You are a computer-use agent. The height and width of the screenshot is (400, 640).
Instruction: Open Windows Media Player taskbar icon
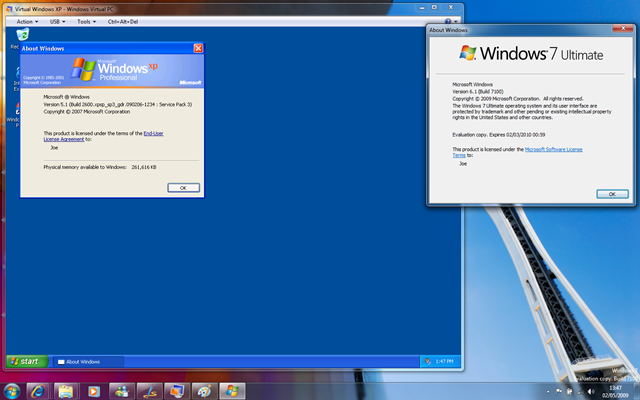[x=93, y=391]
